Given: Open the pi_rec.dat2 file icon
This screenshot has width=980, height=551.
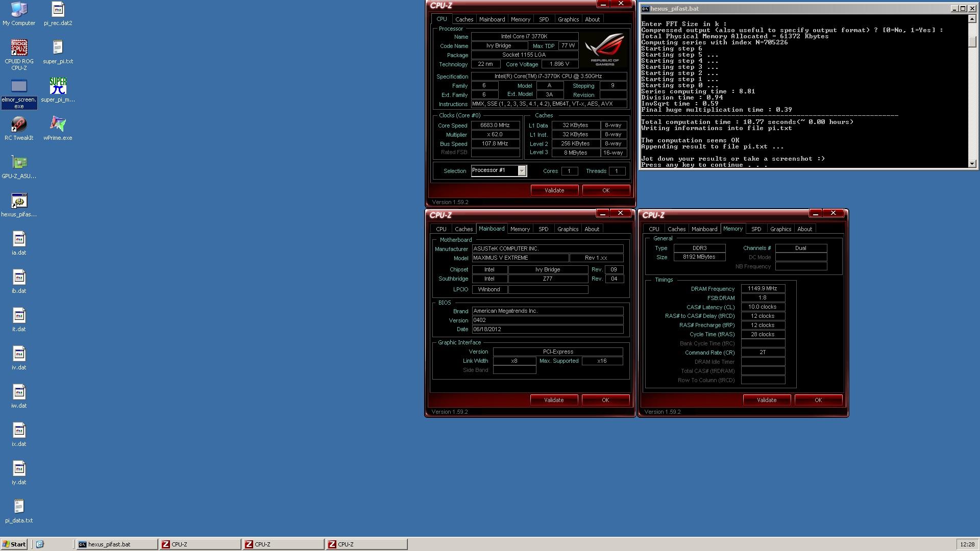Looking at the screenshot, I should pos(58,14).
